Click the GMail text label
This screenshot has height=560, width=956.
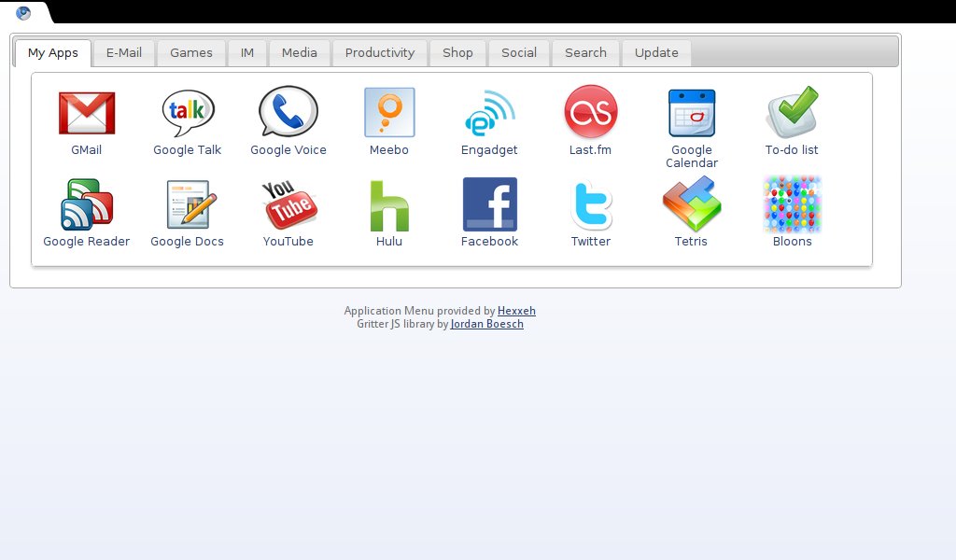[87, 150]
